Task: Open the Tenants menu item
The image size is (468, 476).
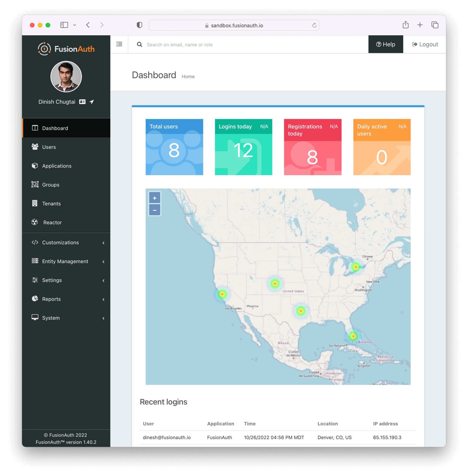Action: click(x=66, y=203)
